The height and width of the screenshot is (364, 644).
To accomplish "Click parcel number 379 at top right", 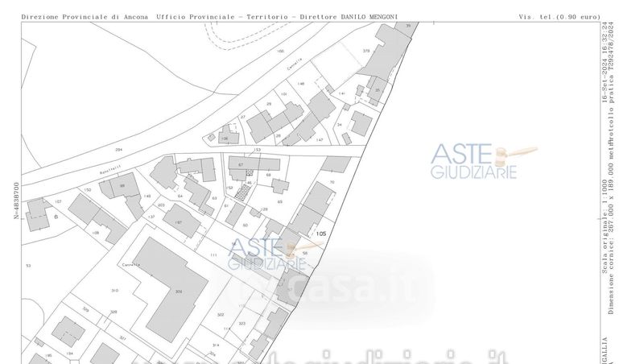I will point(366,51).
